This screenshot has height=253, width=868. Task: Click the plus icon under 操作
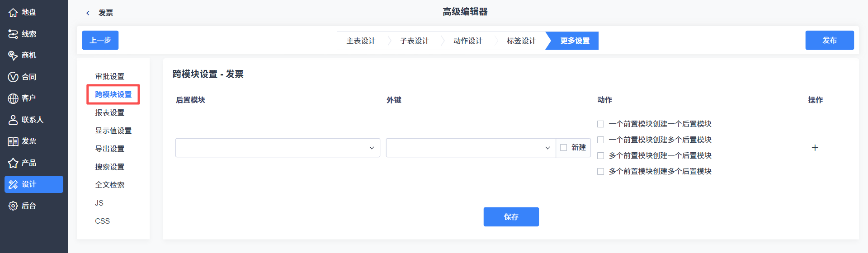point(815,148)
